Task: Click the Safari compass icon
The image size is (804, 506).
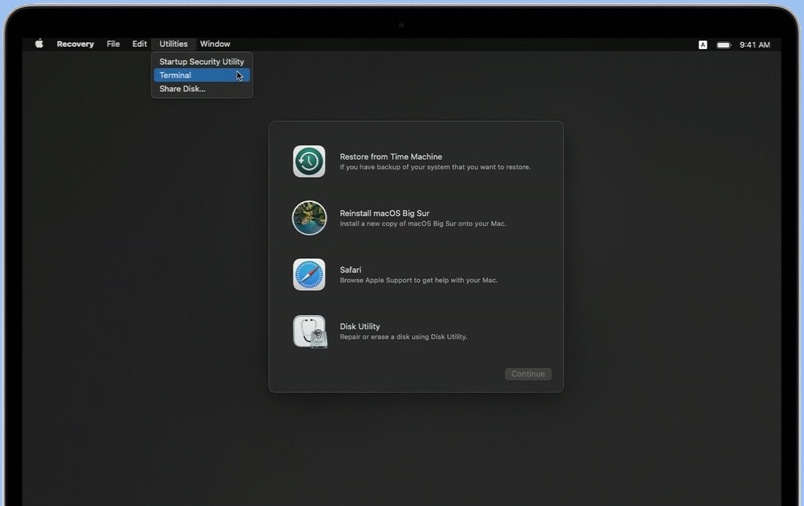Action: point(309,274)
